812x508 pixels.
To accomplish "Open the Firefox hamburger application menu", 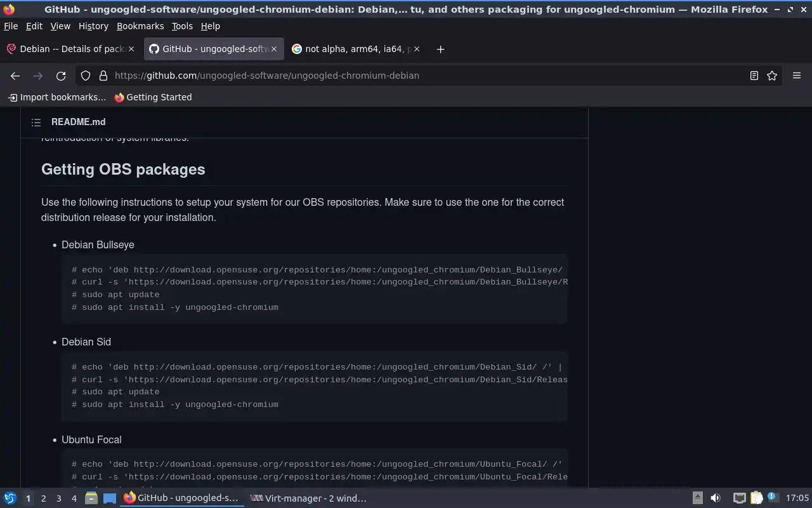I will click(x=797, y=76).
